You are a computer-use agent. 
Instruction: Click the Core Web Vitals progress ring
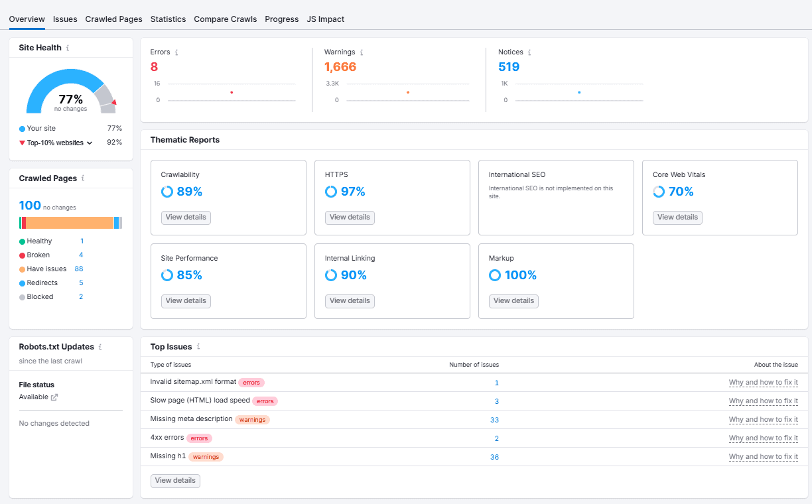point(659,192)
